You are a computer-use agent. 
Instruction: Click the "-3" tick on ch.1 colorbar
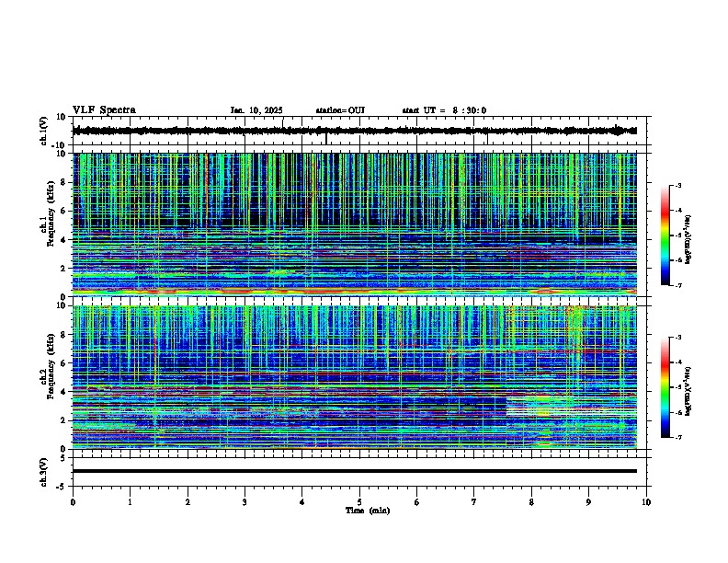click(x=677, y=186)
